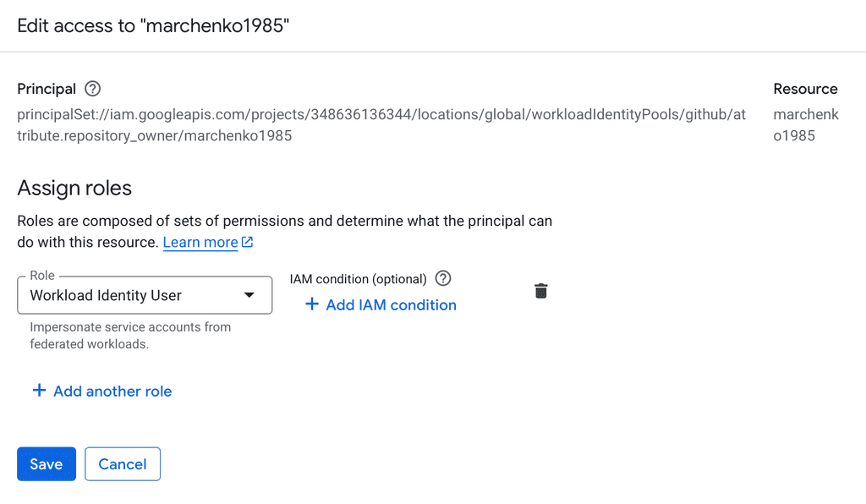The image size is (866, 504).
Task: Click the marchenko1985 resource label
Action: coord(805,124)
